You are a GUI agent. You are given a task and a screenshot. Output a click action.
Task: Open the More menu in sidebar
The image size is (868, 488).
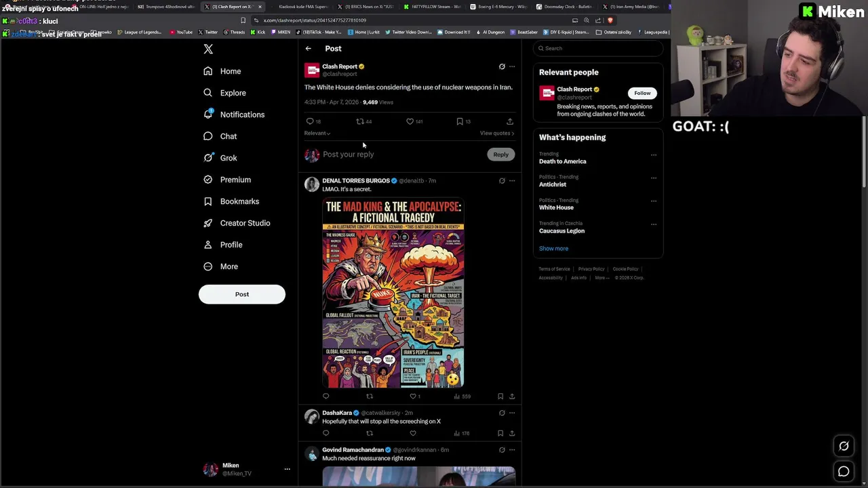click(220, 266)
